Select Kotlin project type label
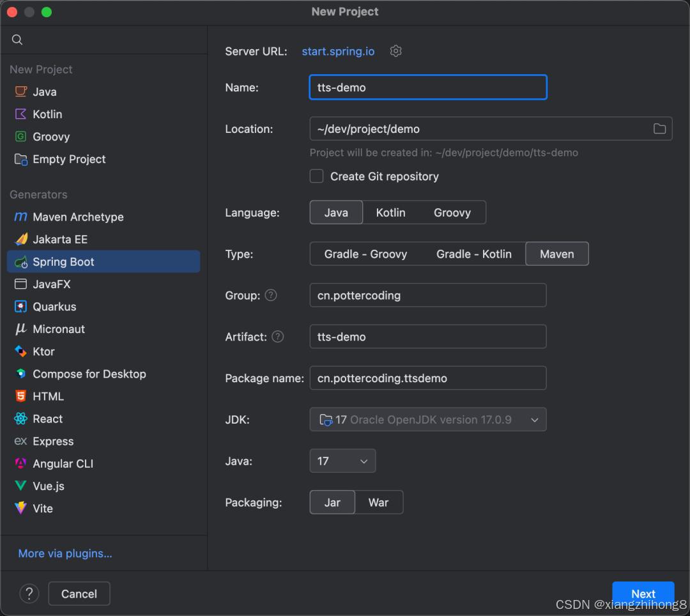The image size is (690, 616). click(x=47, y=114)
